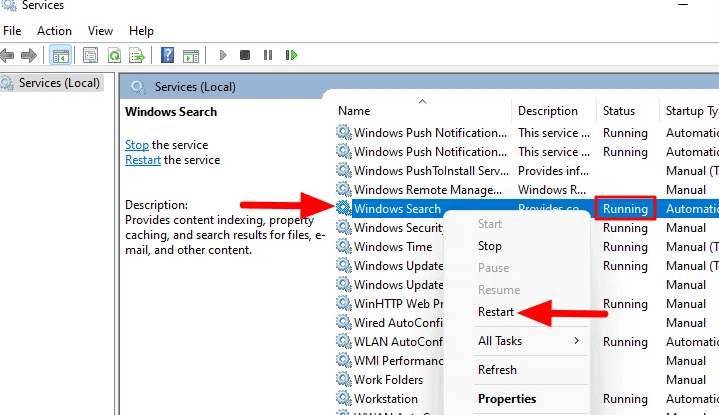This screenshot has width=719, height=415.
Task: Select WMI Performance Adapter row
Action: 398,361
